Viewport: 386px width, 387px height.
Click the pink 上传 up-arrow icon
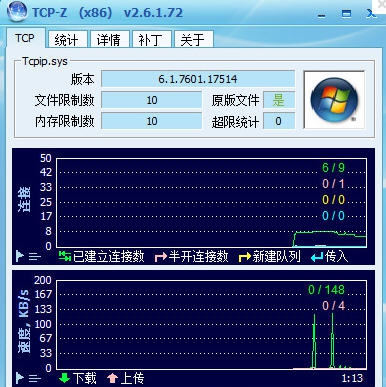[x=113, y=378]
